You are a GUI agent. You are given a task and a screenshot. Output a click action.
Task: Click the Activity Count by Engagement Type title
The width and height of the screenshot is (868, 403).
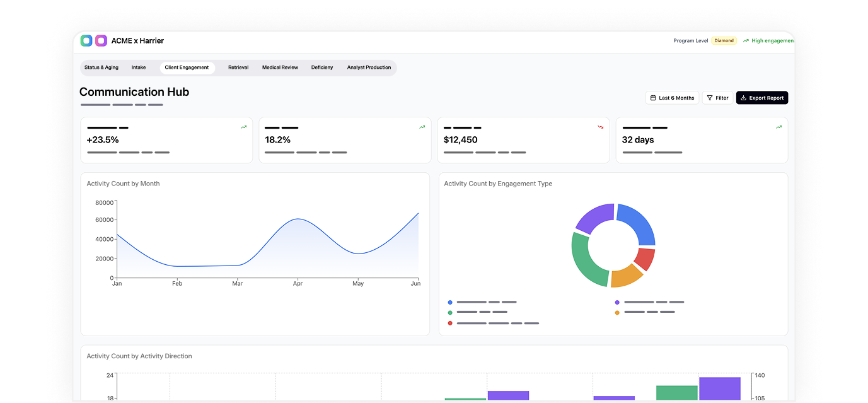click(498, 184)
